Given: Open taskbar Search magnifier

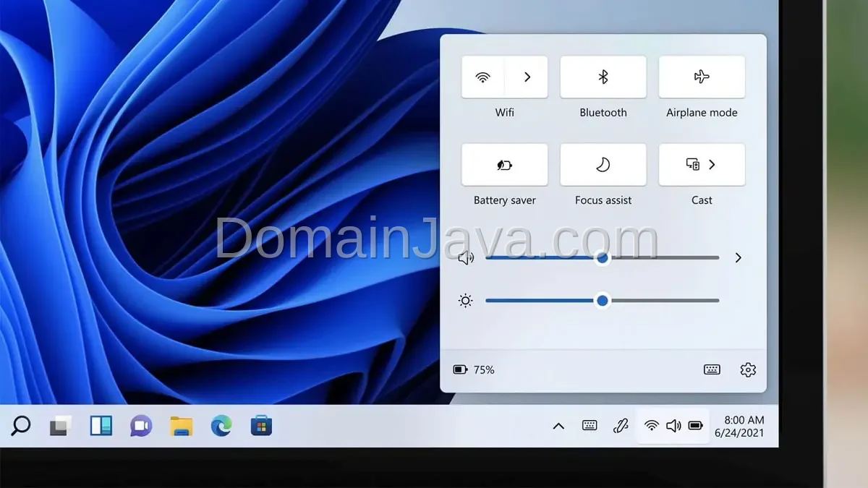Looking at the screenshot, I should (21, 426).
